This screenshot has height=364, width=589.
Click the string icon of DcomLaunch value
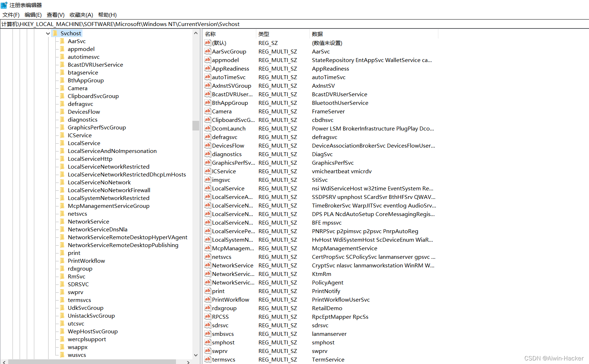tap(208, 128)
